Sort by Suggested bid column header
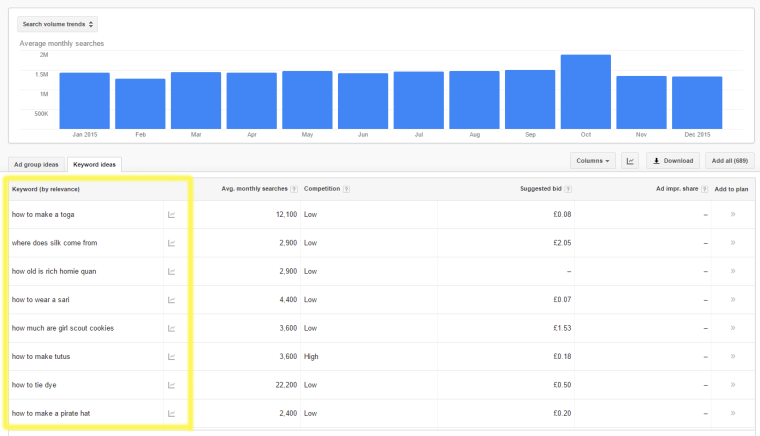The image size is (760, 436). coord(541,189)
